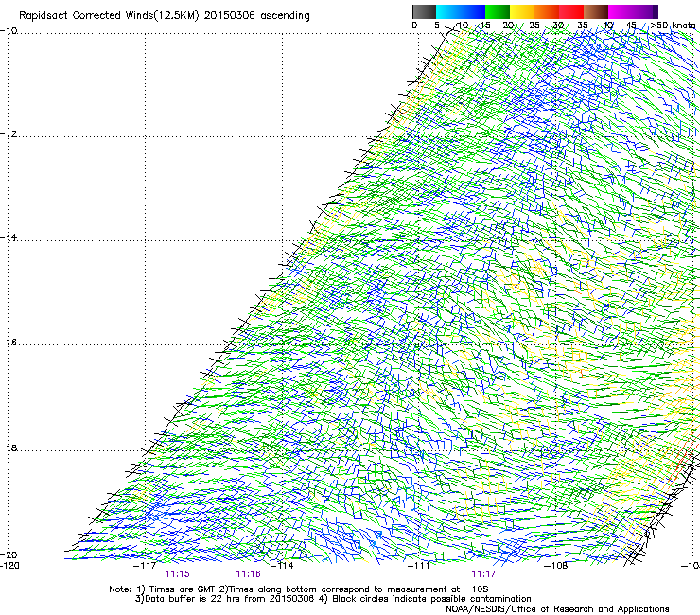Image resolution: width=700 pixels, height=615 pixels.
Task: Click the NOAA/NESDIS credit text
Action: tap(557, 609)
